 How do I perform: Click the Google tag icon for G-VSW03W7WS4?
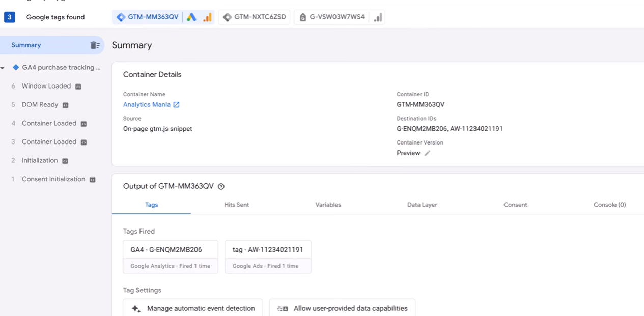coord(303,17)
